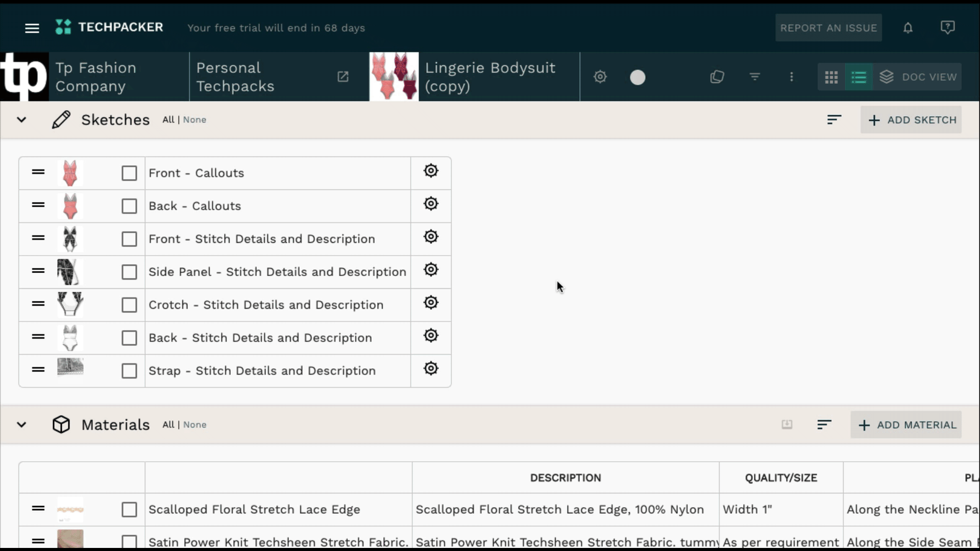Click the Report An Issue button
980x551 pixels.
click(x=828, y=28)
